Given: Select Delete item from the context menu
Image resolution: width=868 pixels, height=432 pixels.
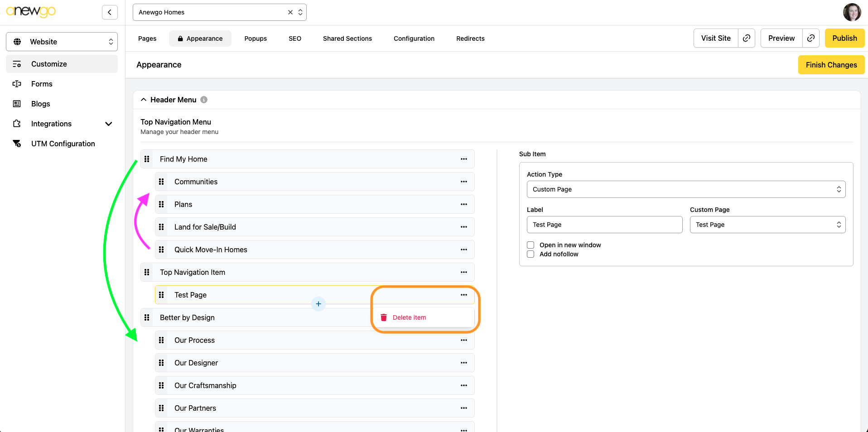Looking at the screenshot, I should click(x=409, y=317).
